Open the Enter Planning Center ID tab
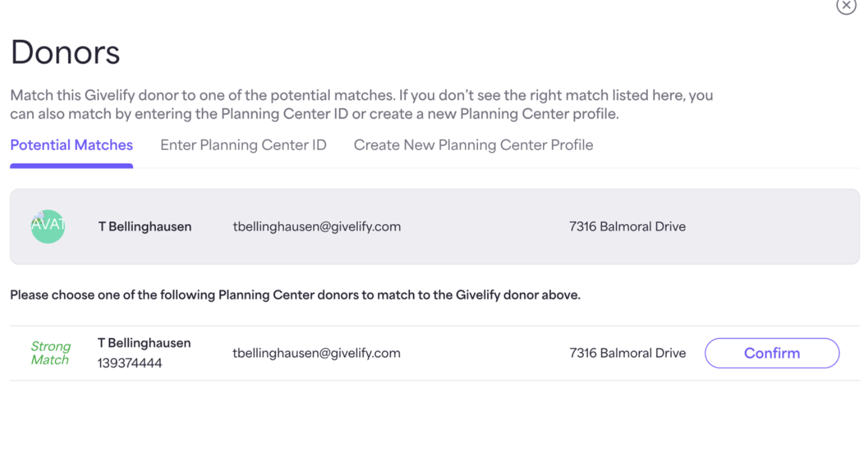Image resolution: width=868 pixels, height=451 pixels. (x=243, y=145)
